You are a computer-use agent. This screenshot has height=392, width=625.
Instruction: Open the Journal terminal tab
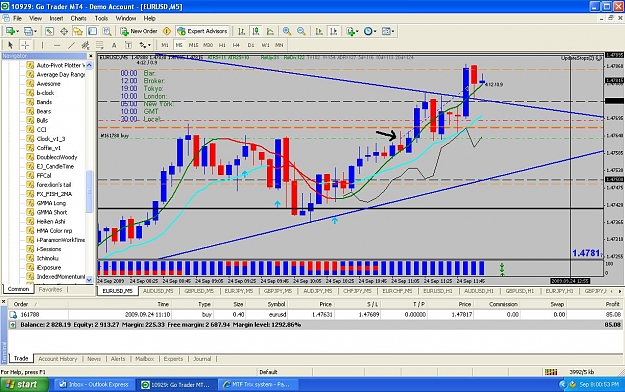202,359
